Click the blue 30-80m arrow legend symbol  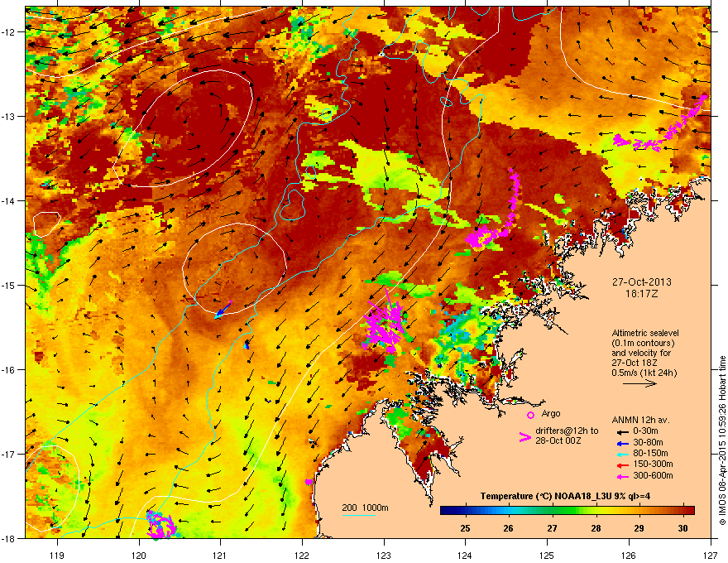(x=622, y=443)
